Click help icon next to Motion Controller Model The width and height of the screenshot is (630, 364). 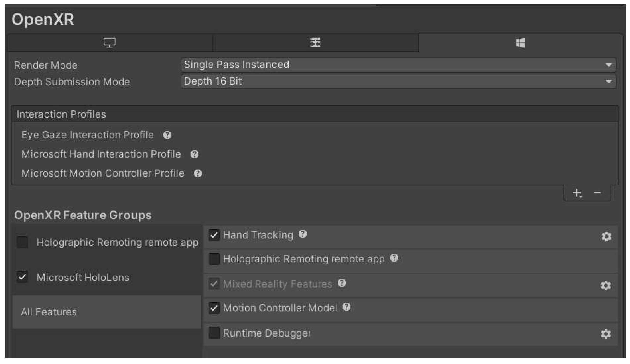click(x=346, y=307)
